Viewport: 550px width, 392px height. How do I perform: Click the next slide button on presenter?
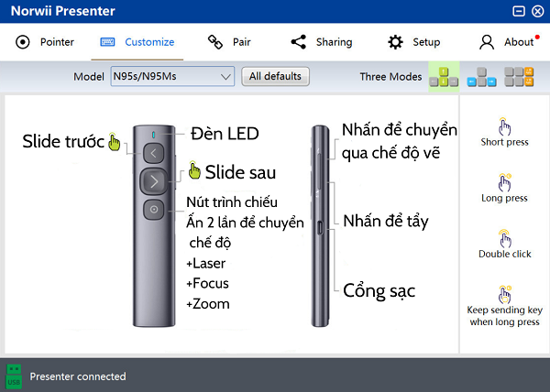pyautogui.click(x=153, y=180)
